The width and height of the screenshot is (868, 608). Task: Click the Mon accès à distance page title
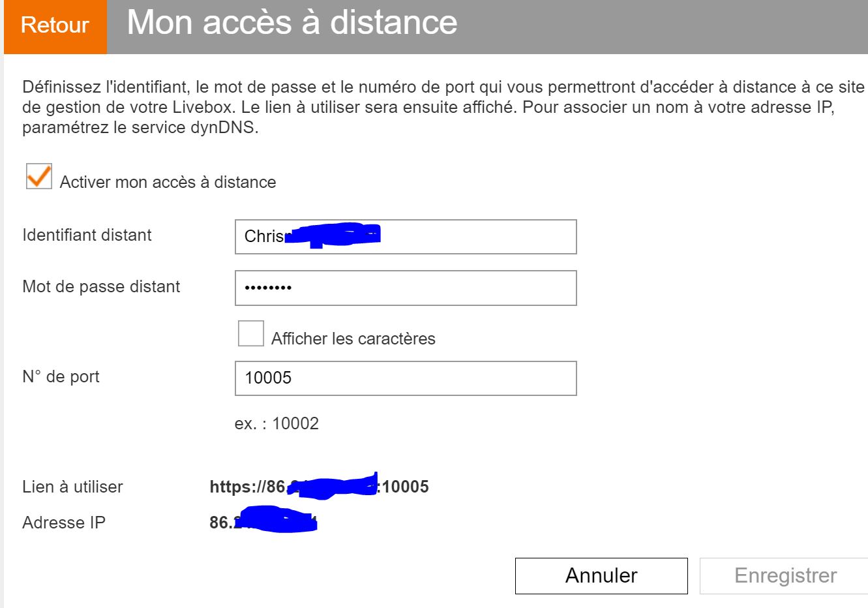pos(292,23)
